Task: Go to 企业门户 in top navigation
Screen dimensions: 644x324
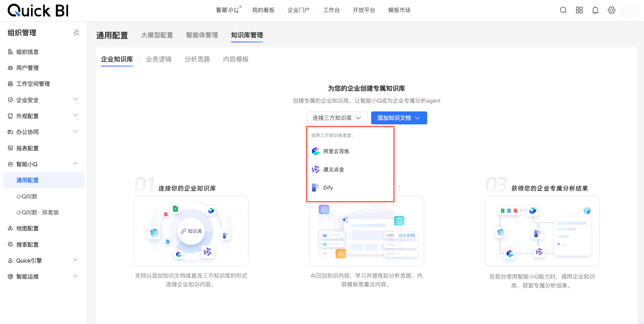Action: 299,10
